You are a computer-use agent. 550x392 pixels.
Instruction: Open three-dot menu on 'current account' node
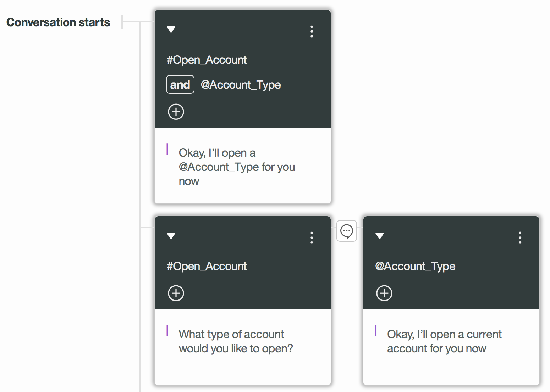(x=520, y=238)
